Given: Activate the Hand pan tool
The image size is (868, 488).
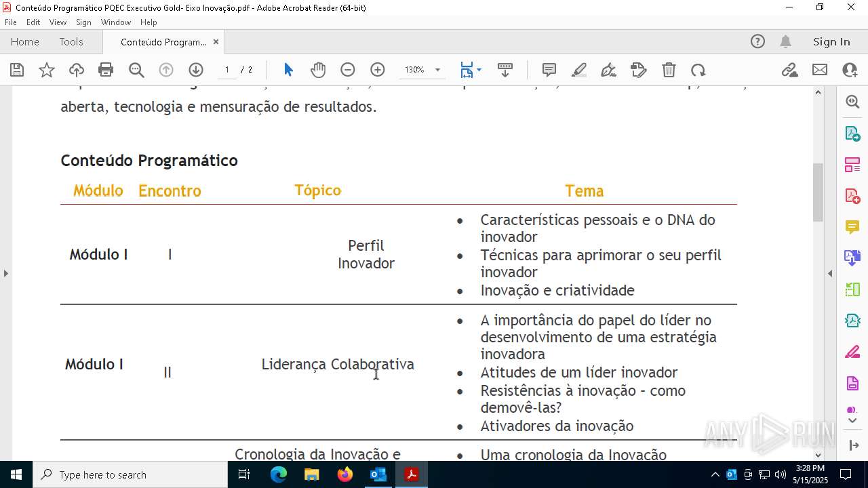Looking at the screenshot, I should pos(318,70).
